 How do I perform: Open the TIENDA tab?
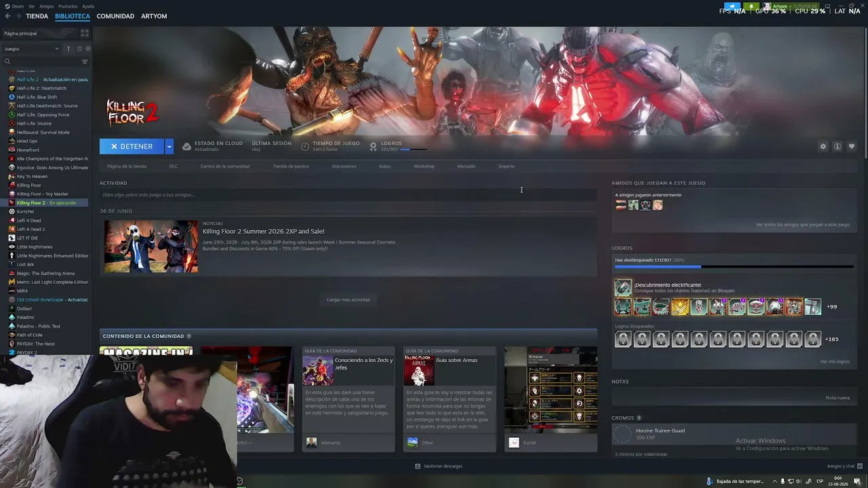pos(37,16)
